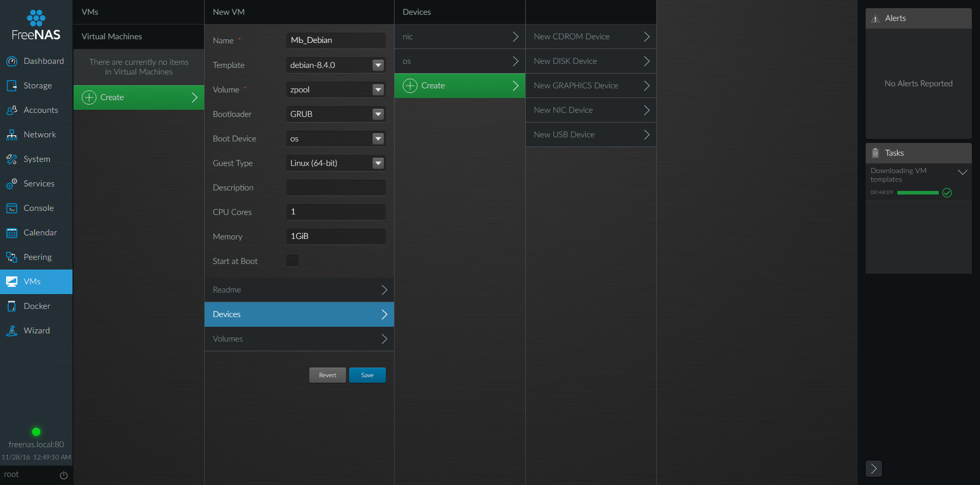Click the Revert button
Viewport: 980px width, 485px height.
[328, 375]
